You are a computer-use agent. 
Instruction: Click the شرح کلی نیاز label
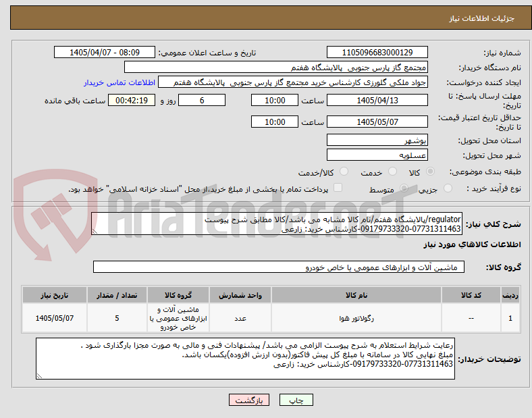click(x=493, y=224)
